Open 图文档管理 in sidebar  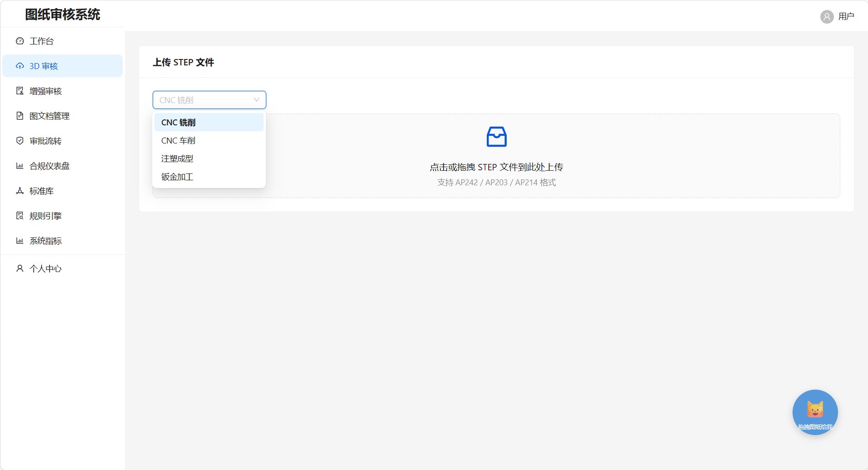[62, 116]
